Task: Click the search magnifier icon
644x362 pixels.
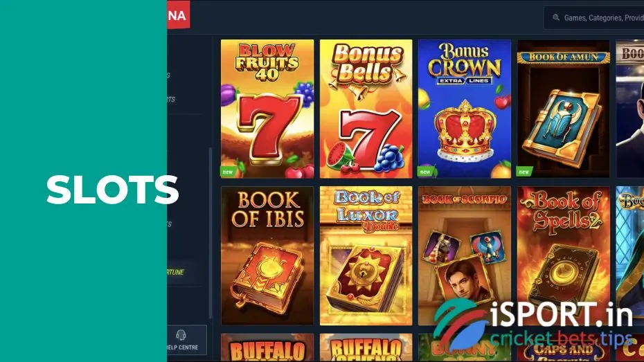Action: [x=555, y=17]
